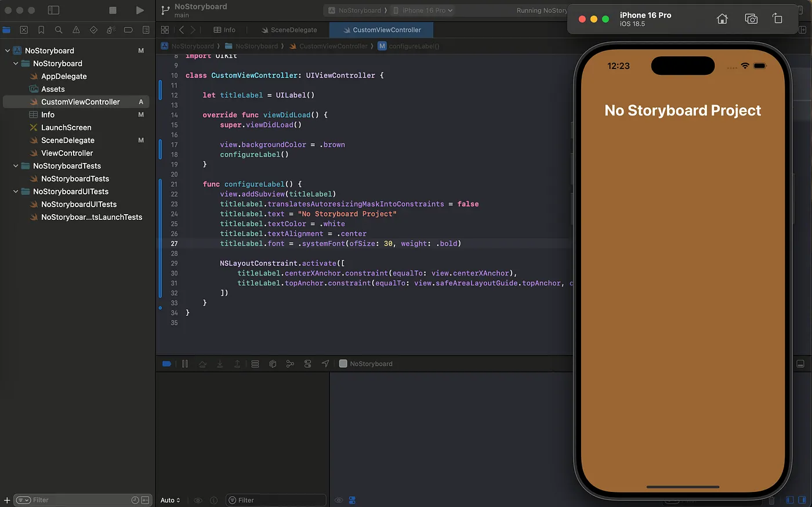
Task: Open the Debug navigator spray icon
Action: (111, 30)
